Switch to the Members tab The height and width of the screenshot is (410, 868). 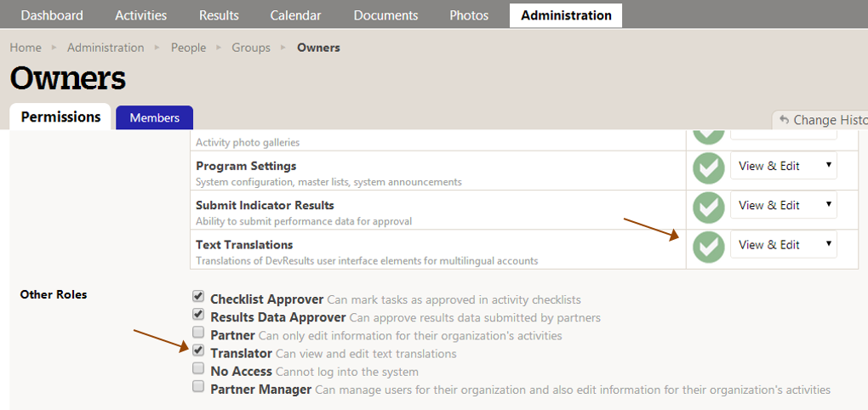[x=154, y=118]
